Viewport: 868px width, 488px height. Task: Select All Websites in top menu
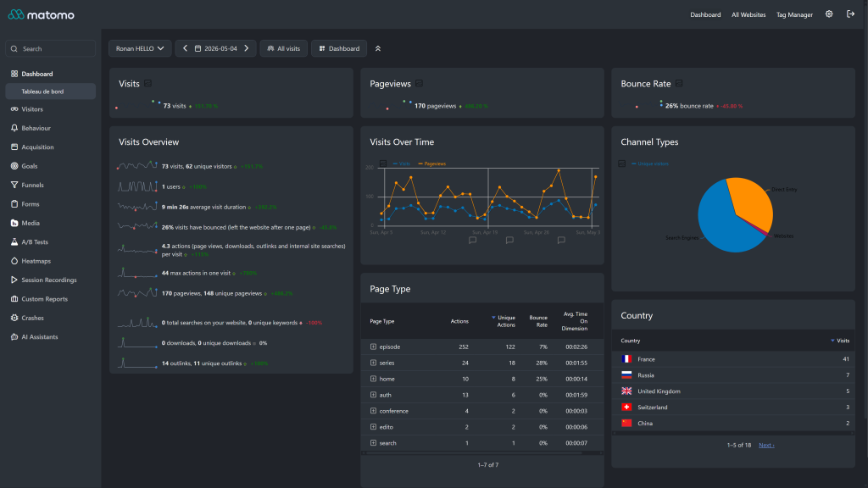[x=748, y=15]
